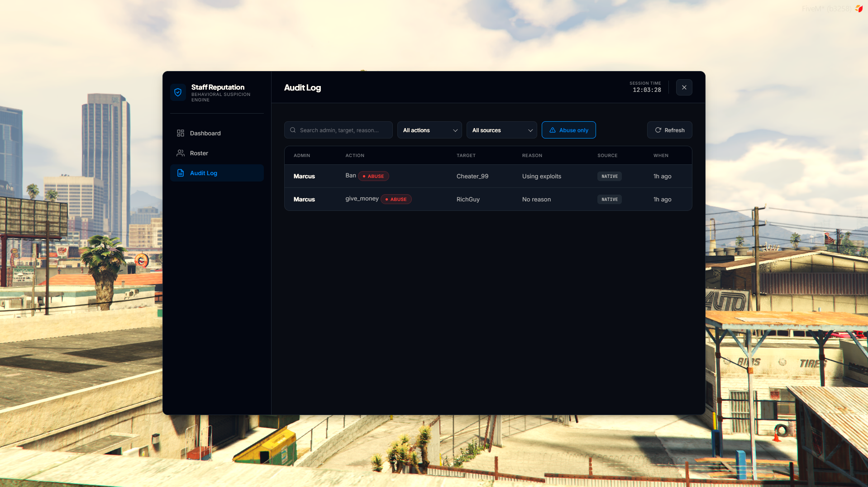Click the TARGET column header
Screen dimensions: 868x487
[466, 155]
